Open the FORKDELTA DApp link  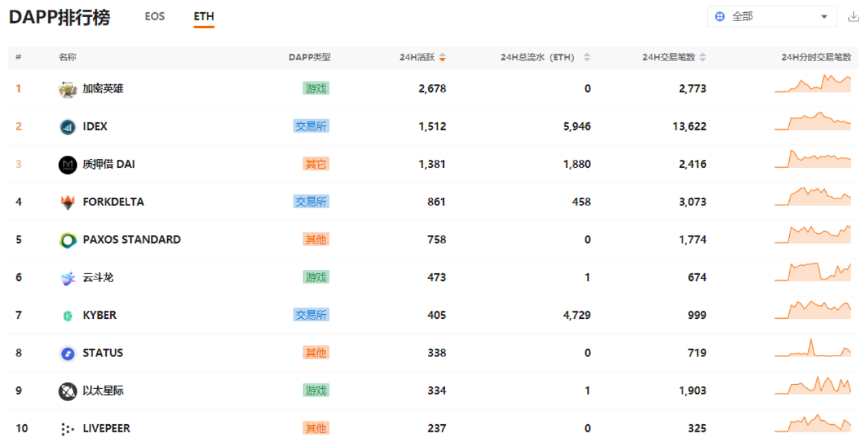pyautogui.click(x=114, y=202)
